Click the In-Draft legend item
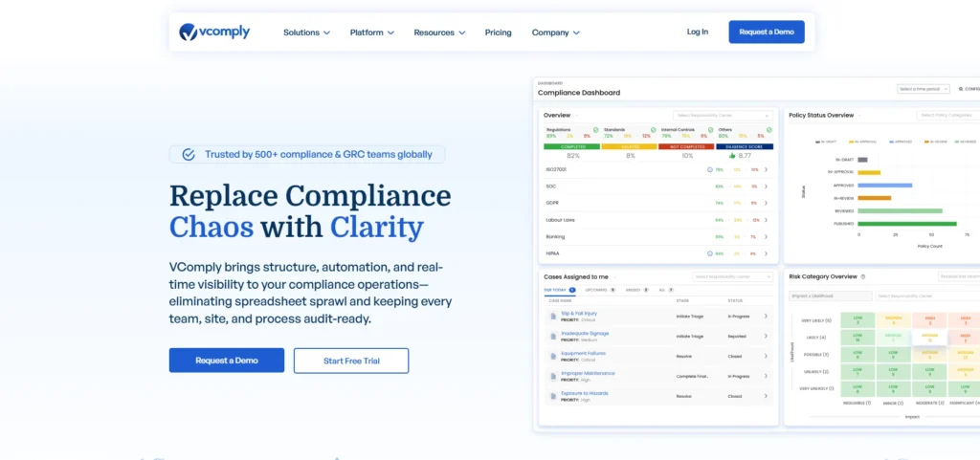 [x=826, y=142]
